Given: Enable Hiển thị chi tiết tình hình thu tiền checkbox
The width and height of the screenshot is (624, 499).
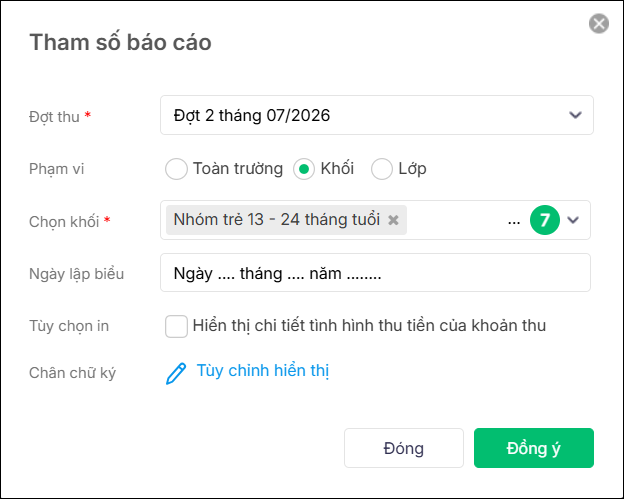Looking at the screenshot, I should tap(176, 326).
